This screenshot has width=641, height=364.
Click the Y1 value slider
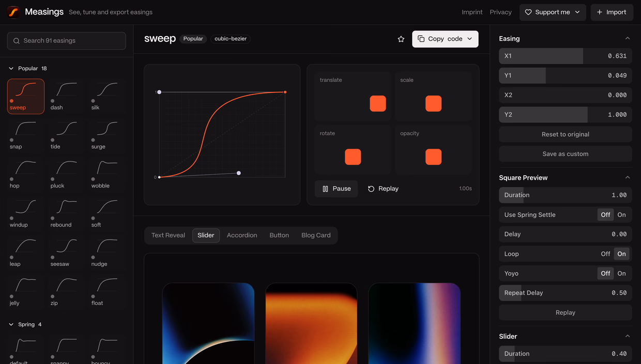point(565,75)
